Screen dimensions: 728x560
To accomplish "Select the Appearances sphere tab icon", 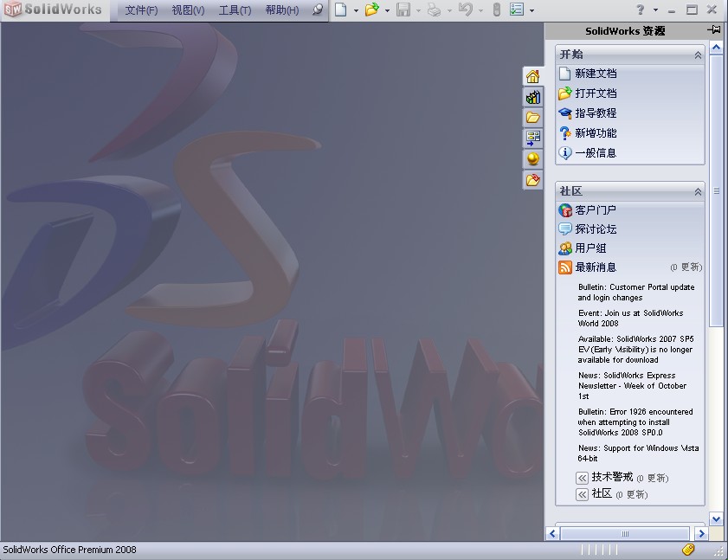I will tap(532, 158).
